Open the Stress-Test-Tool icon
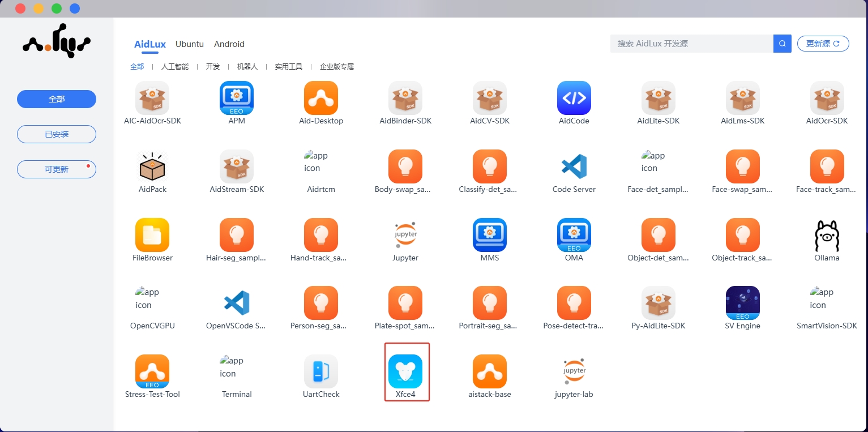This screenshot has height=432, width=868. click(152, 371)
